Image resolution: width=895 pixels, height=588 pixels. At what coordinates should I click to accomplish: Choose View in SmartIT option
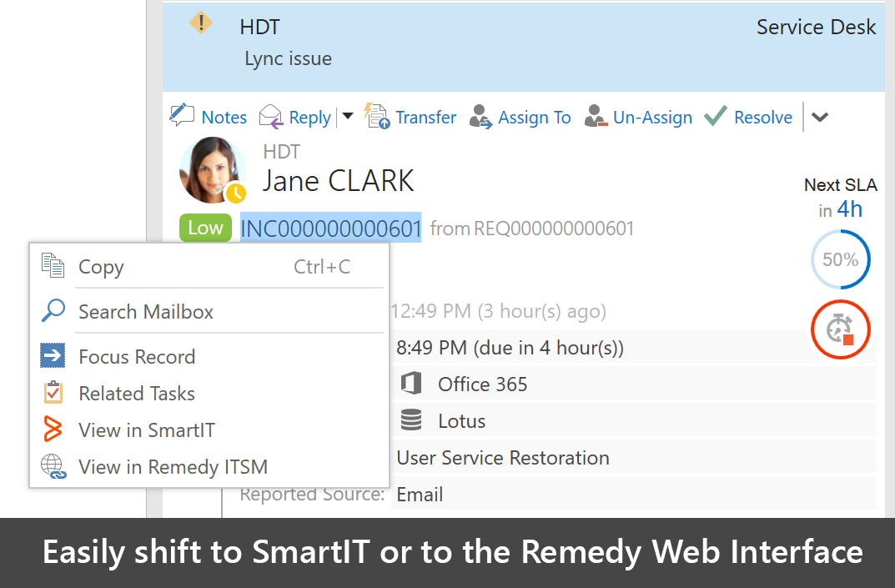coord(147,430)
